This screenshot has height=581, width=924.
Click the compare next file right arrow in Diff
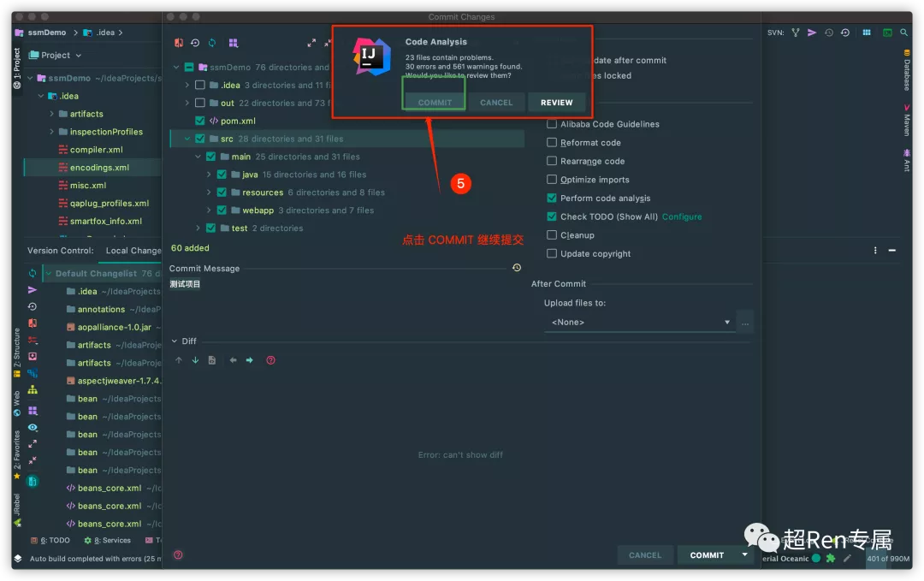(x=250, y=360)
